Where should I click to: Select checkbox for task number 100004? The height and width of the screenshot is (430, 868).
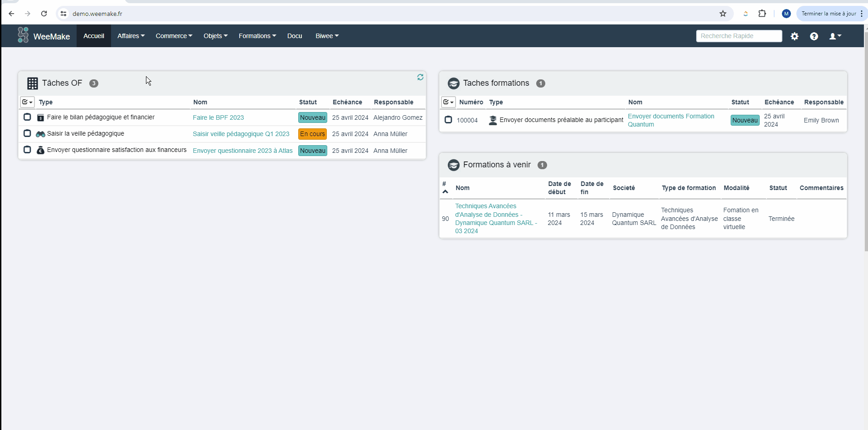448,120
